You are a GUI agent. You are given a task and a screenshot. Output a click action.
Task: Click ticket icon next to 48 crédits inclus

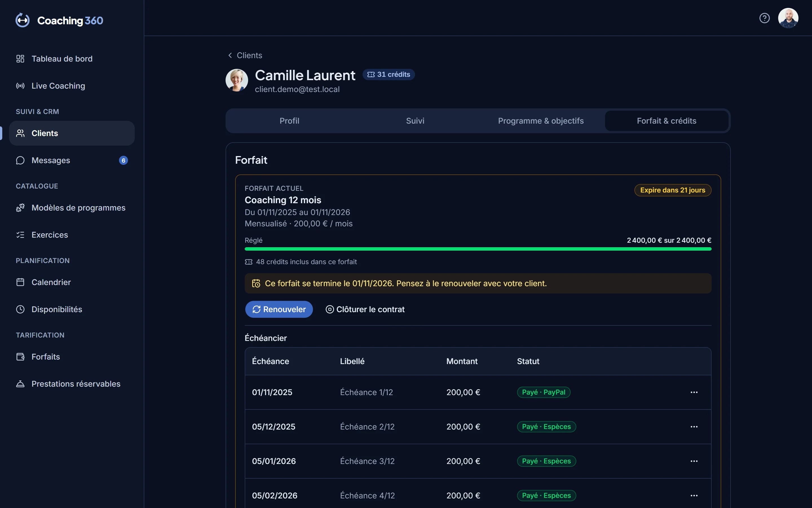pyautogui.click(x=249, y=262)
